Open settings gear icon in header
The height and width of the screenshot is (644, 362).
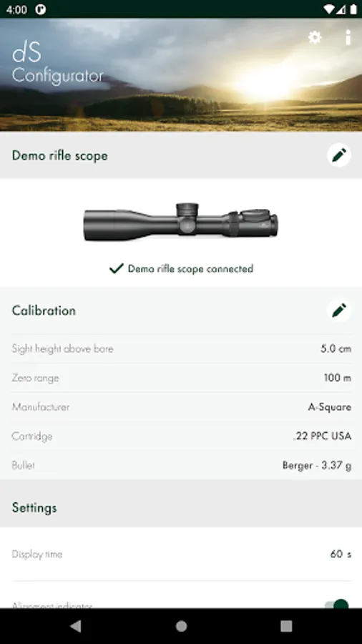click(x=315, y=38)
